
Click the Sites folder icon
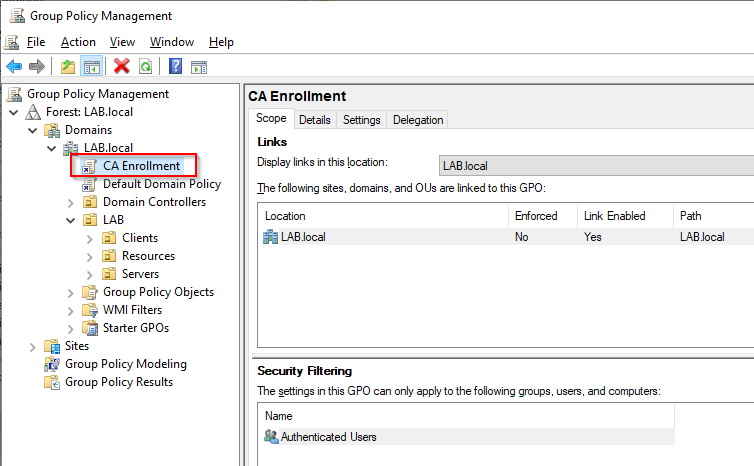point(52,346)
